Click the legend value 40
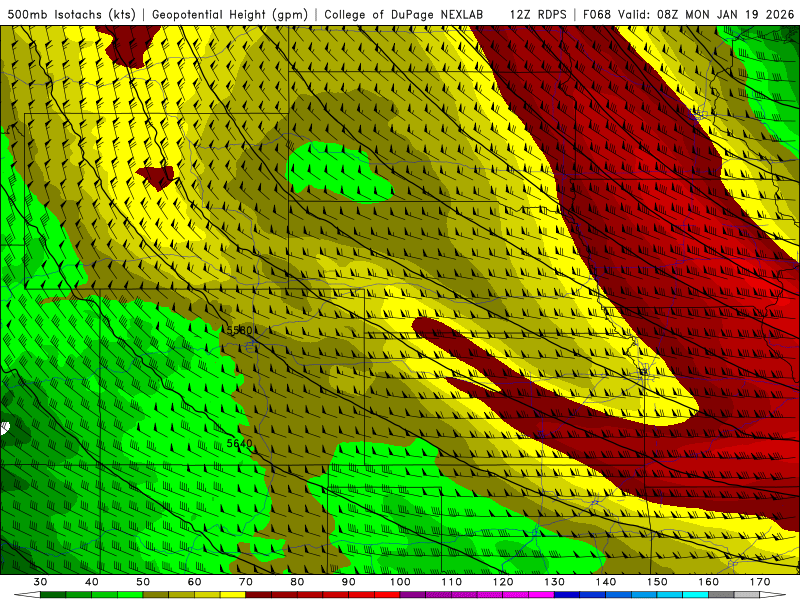 [92, 582]
